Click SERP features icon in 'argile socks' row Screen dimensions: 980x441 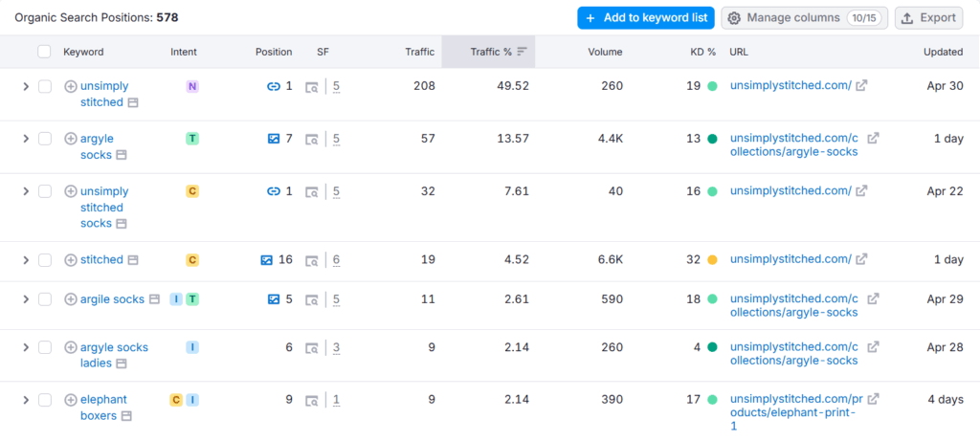(311, 300)
